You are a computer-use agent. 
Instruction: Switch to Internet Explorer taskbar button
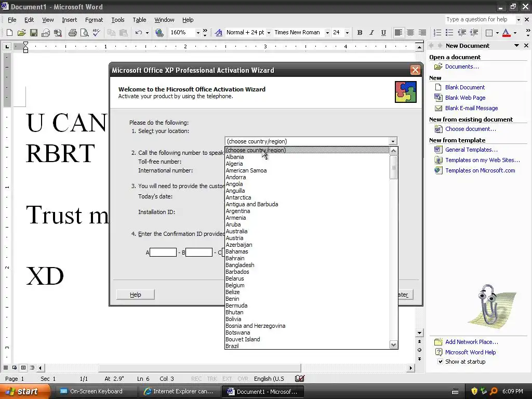pos(179,392)
